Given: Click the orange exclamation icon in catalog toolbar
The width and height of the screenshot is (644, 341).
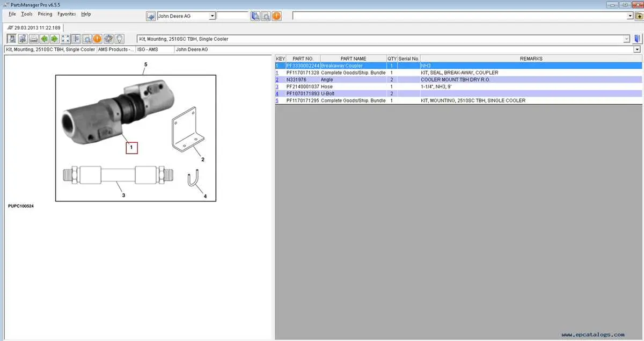Looking at the screenshot, I should [x=97, y=39].
